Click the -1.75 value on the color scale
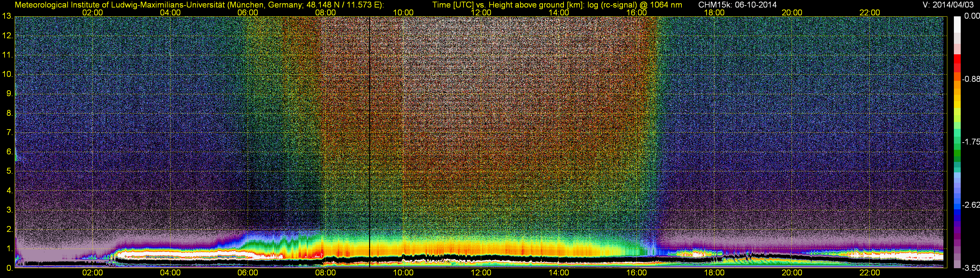The image size is (980, 278). pyautogui.click(x=971, y=142)
